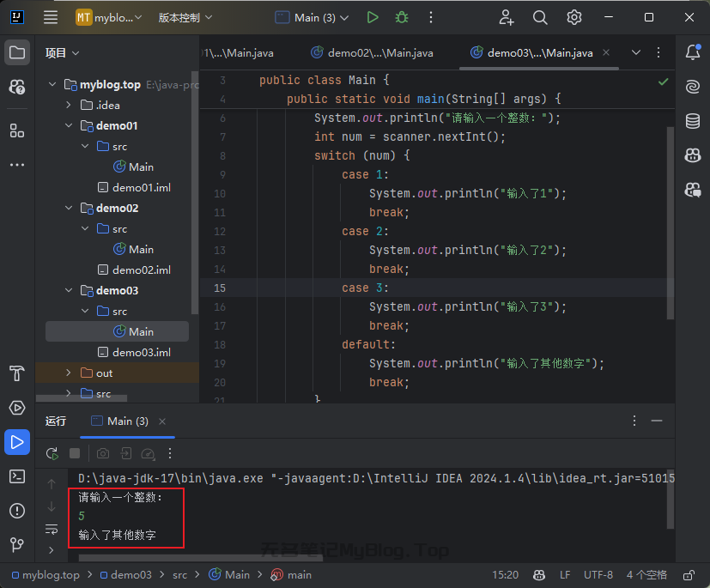Show hidden editor tabs chevron
Image resolution: width=710 pixels, height=588 pixels.
636,52
